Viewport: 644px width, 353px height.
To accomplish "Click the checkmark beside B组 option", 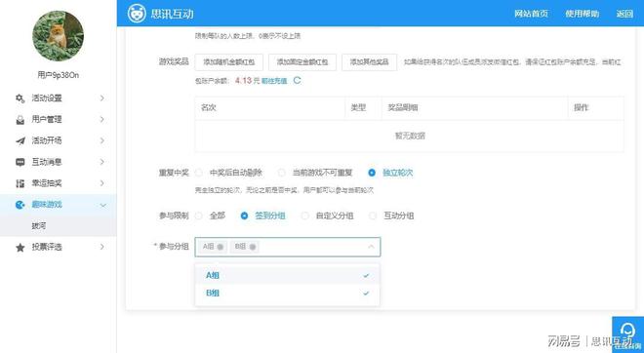I will point(366,294).
